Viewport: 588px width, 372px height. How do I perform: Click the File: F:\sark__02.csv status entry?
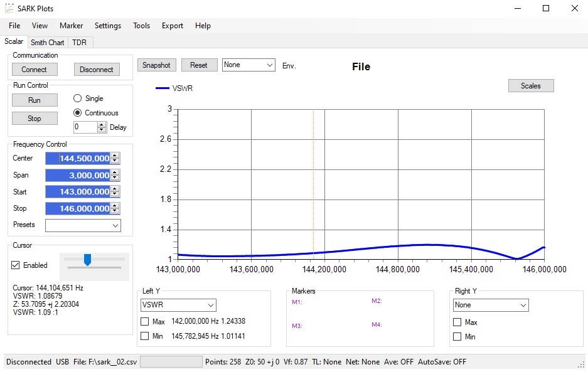[x=105, y=362]
